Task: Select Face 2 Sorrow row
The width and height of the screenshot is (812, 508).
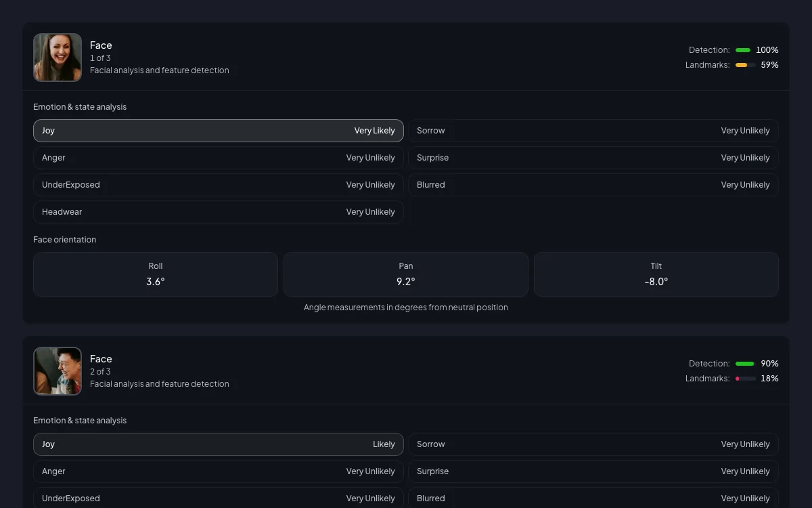Action: pyautogui.click(x=593, y=444)
